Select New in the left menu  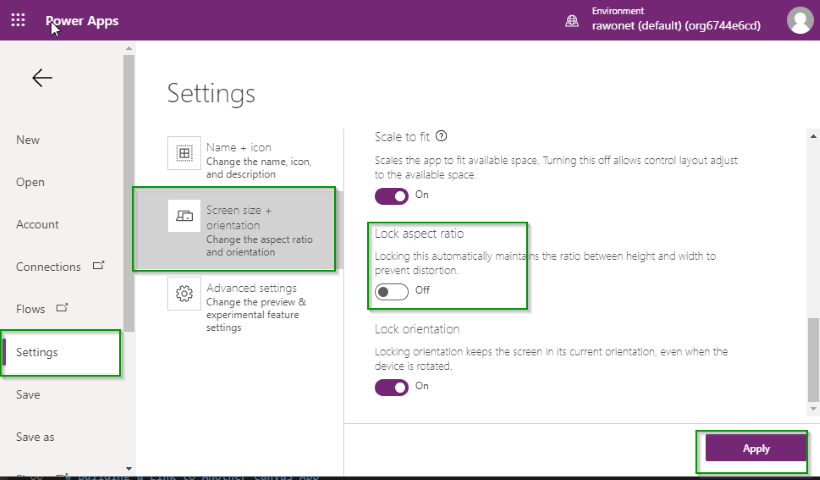tap(28, 140)
